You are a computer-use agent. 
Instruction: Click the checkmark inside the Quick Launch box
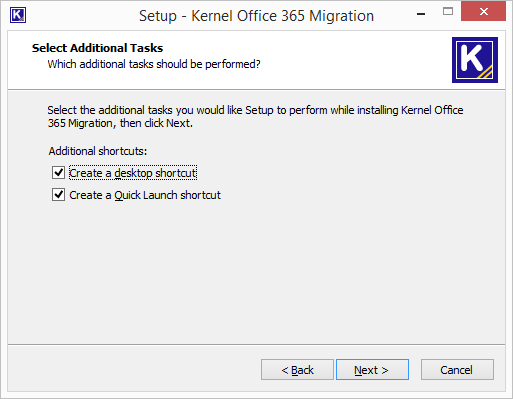[x=59, y=194]
